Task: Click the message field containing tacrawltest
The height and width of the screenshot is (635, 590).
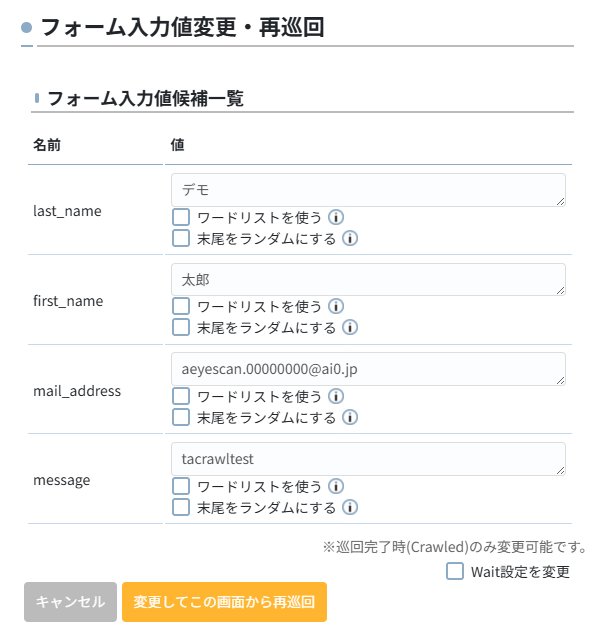Action: tap(368, 459)
